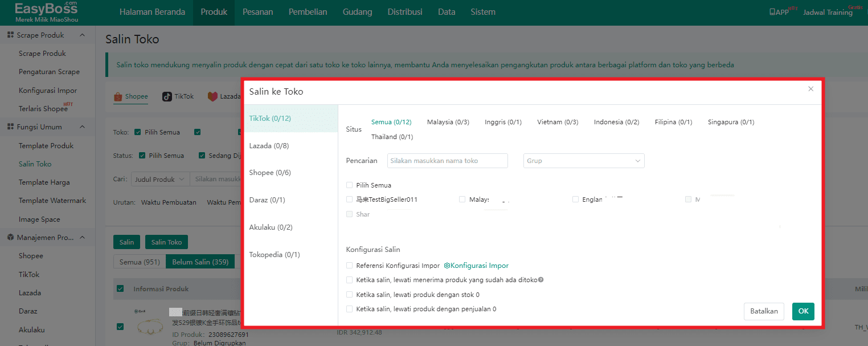Collapse the Scrape Produk sidebar section
Screen dimensions: 868x346
[x=82, y=35]
